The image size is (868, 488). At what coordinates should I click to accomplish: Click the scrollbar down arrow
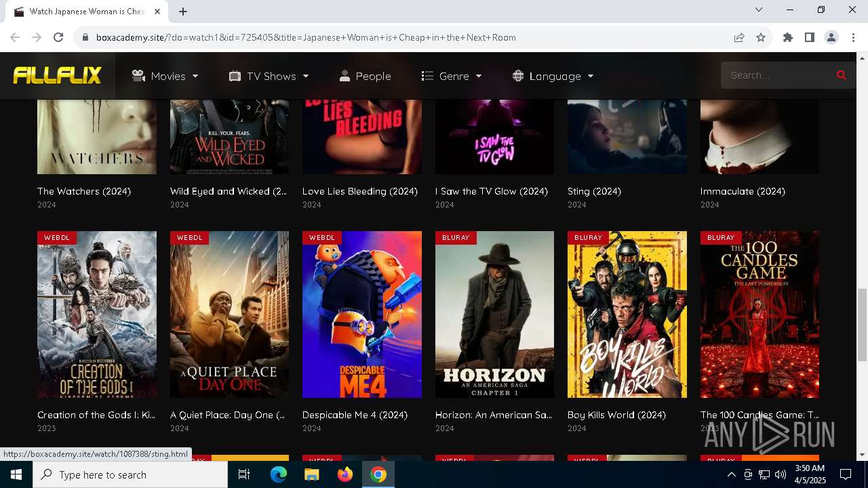(x=862, y=455)
